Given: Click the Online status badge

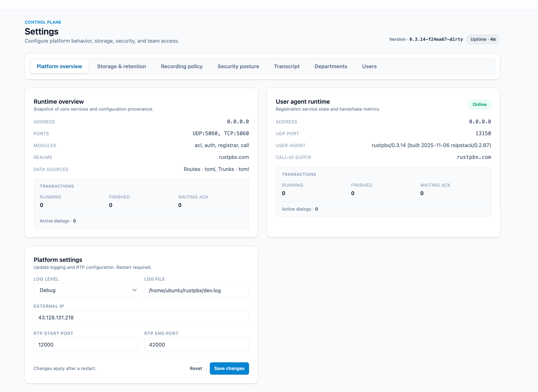Looking at the screenshot, I should pos(479,104).
